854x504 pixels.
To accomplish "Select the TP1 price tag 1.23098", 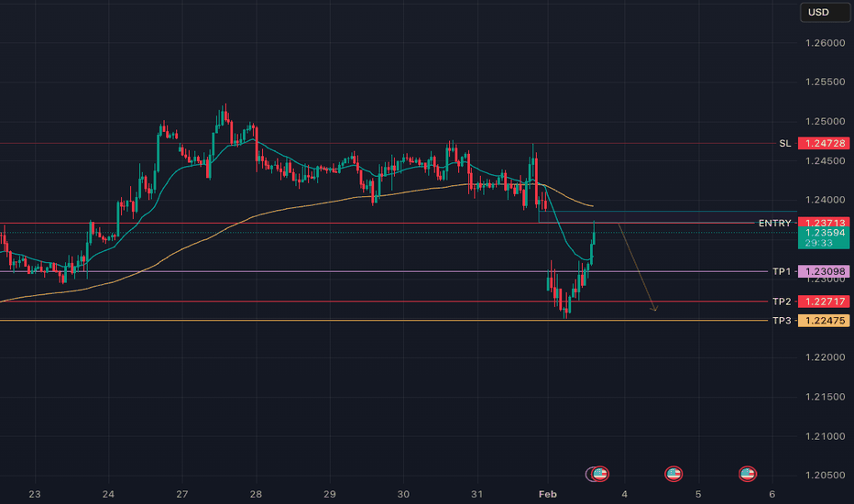I will (824, 271).
